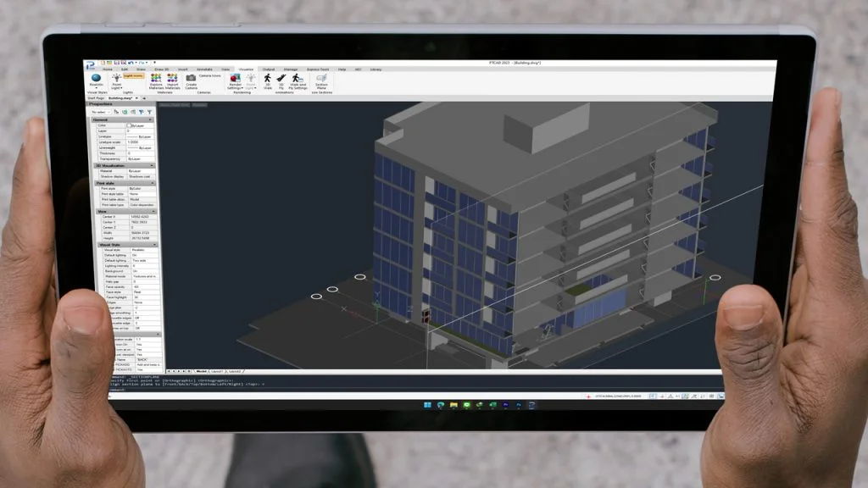868x488 pixels.
Task: Click the Save icon in quick access toolbar
Action: pyautogui.click(x=117, y=63)
